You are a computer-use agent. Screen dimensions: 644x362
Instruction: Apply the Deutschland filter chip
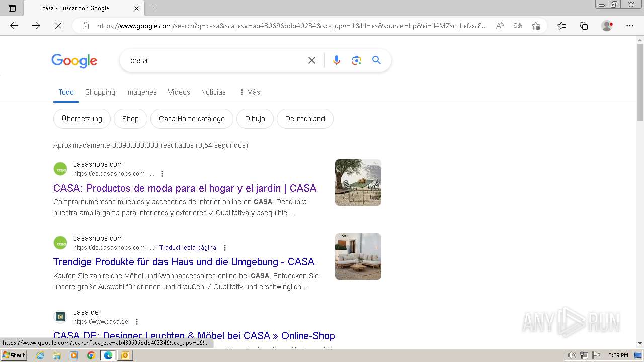click(305, 119)
